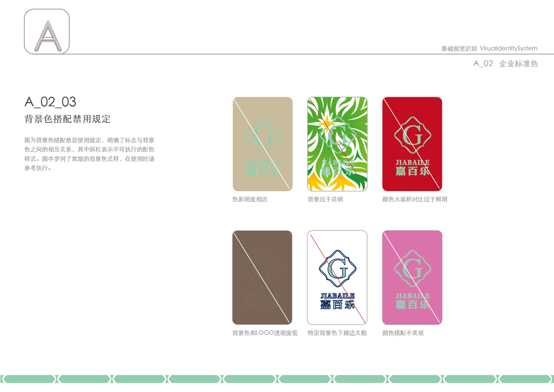Click the A_02 企业标准色 header label
554x392 pixels.
tap(506, 64)
